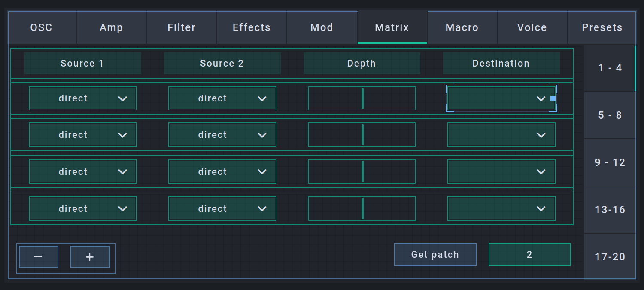Click third row Depth slider
The width and height of the screenshot is (644, 290).
362,171
